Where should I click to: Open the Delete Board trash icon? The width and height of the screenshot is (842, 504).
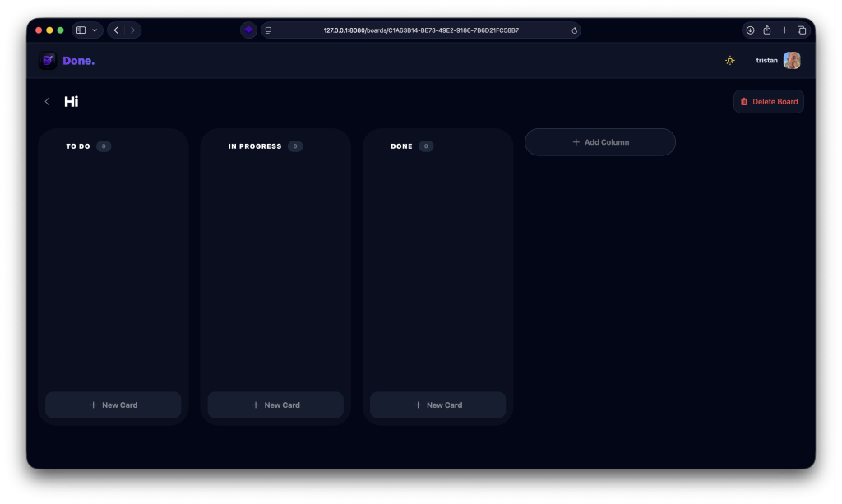pyautogui.click(x=744, y=101)
